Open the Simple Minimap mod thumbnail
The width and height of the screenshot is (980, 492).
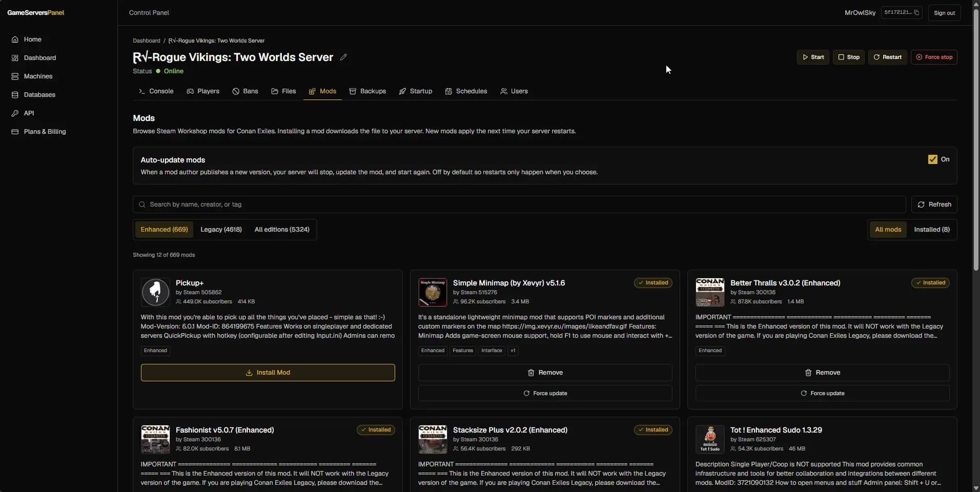coord(433,292)
